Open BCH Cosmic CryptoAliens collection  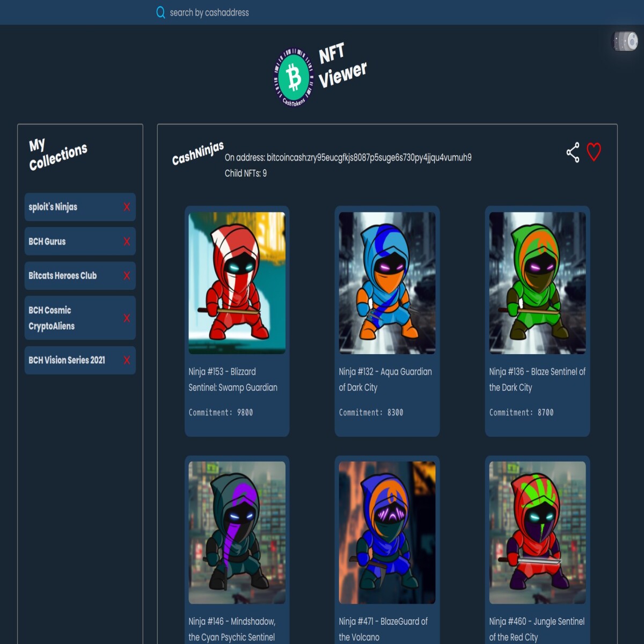click(x=80, y=318)
